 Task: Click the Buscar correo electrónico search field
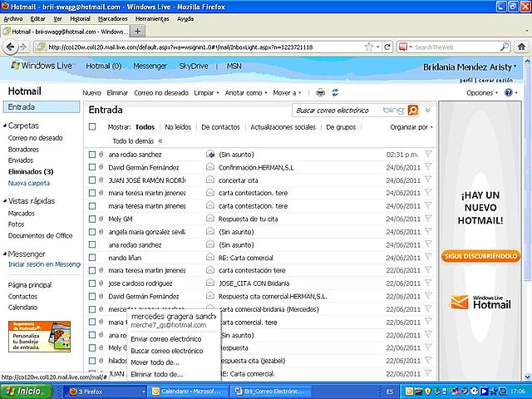pyautogui.click(x=336, y=111)
